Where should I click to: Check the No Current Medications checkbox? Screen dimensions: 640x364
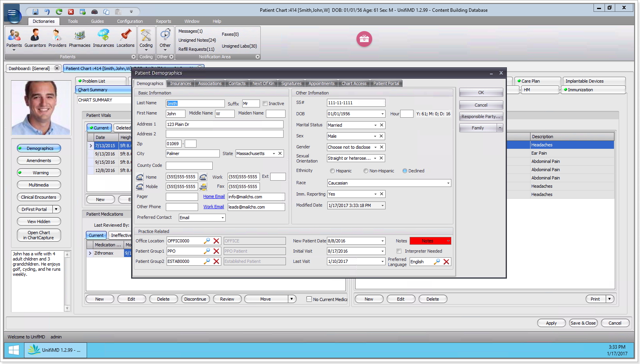point(309,299)
